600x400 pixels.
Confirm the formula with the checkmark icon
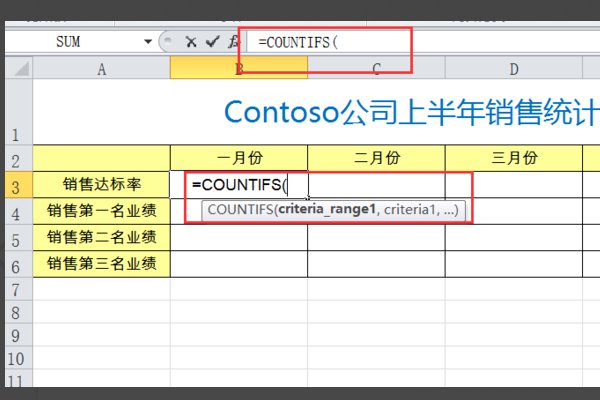(212, 41)
